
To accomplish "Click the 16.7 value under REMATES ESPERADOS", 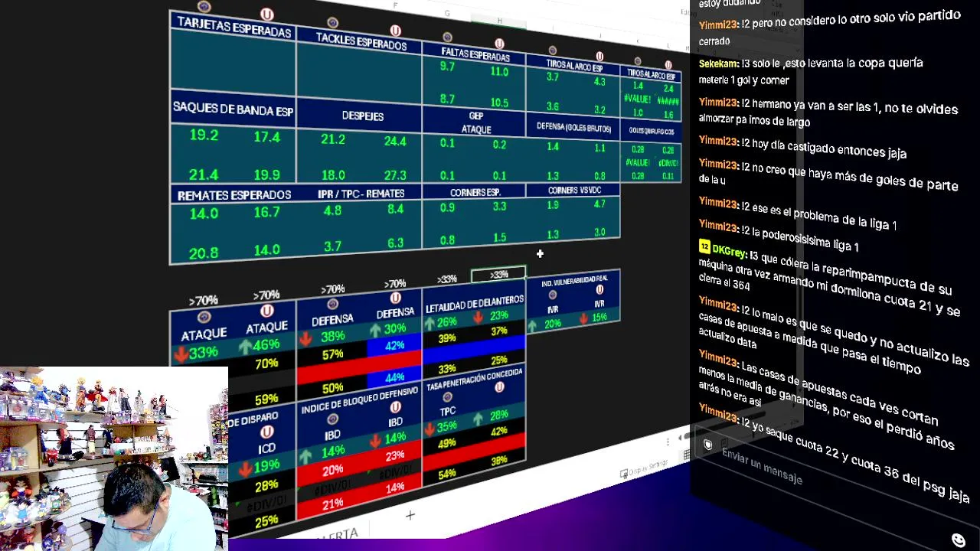I will coord(266,212).
